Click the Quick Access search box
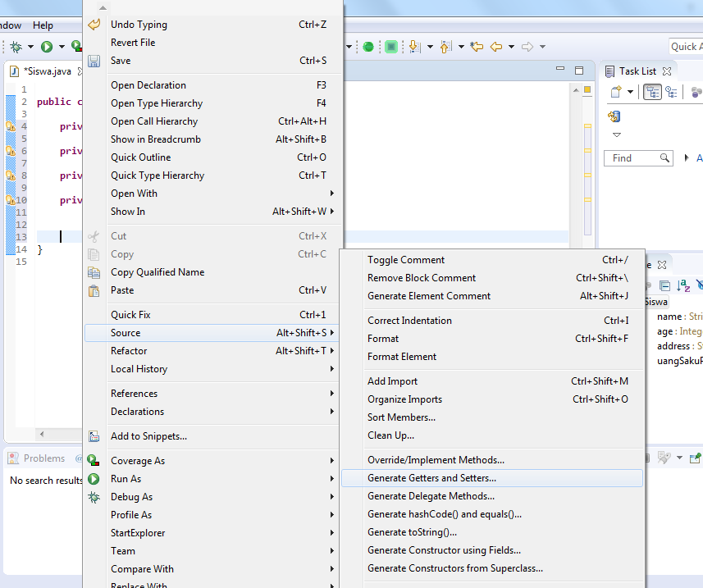This screenshot has width=703, height=588. 686,47
